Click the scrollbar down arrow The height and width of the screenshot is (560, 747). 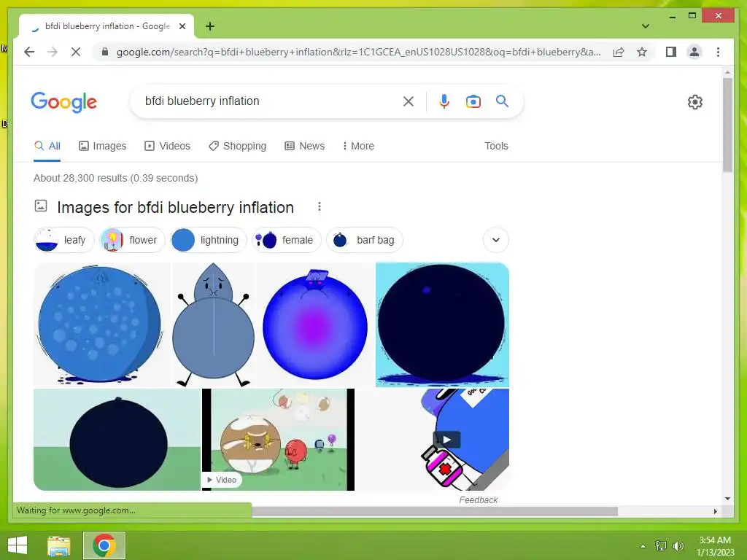point(727,499)
